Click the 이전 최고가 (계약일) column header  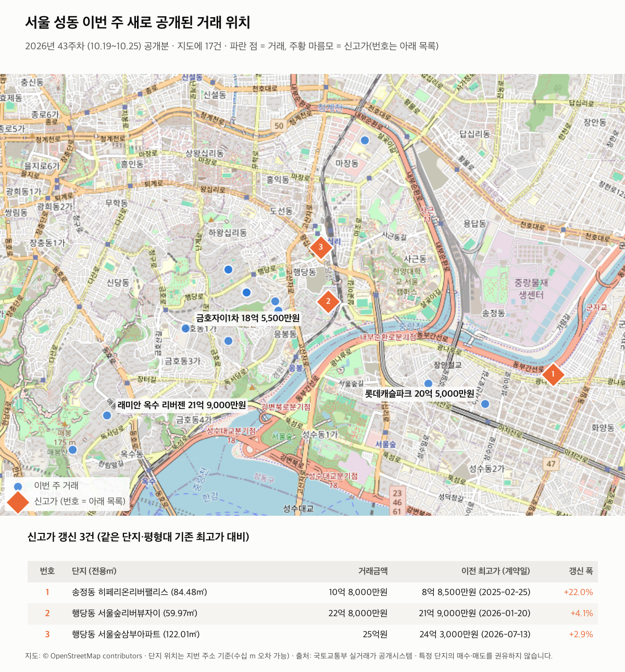tap(496, 571)
